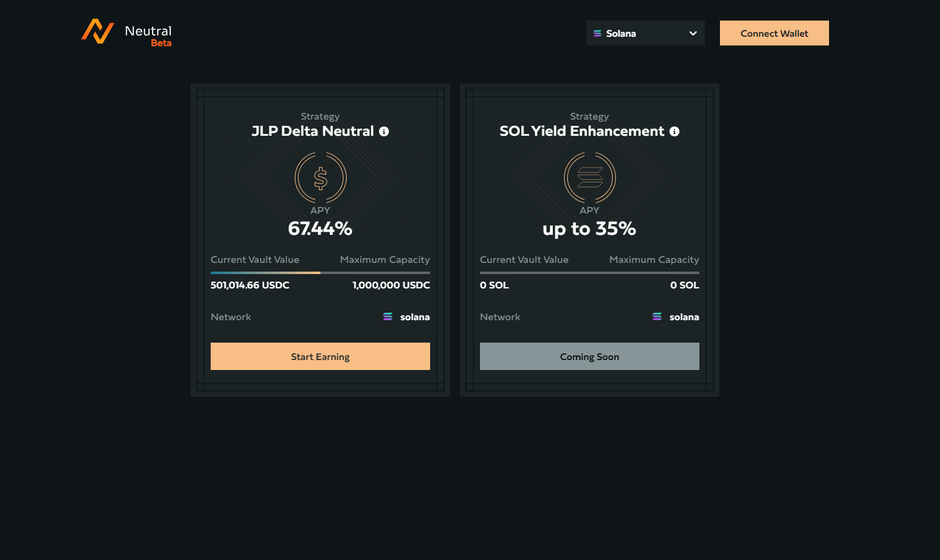Click the 67.44% APY value
This screenshot has height=560, width=940.
(320, 229)
